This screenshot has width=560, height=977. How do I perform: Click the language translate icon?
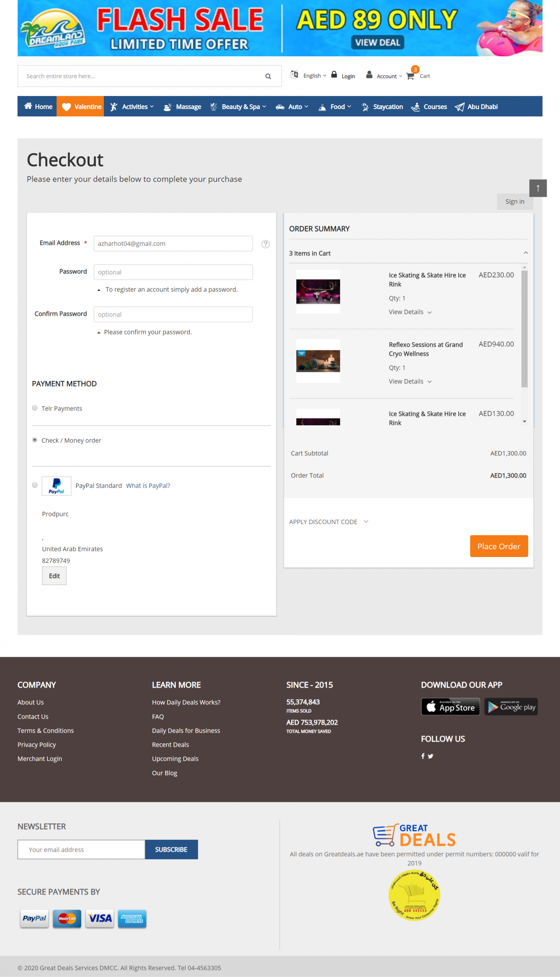(x=294, y=75)
